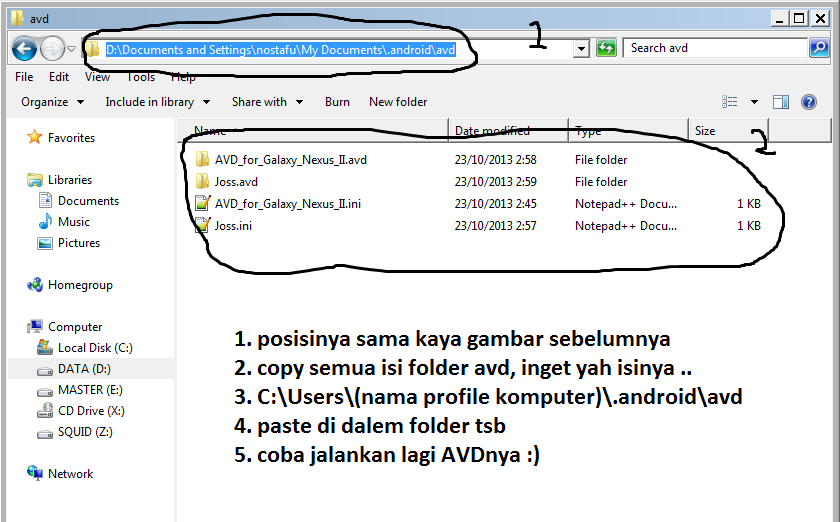Click date 23/10/2013 2:58 cell

496,160
